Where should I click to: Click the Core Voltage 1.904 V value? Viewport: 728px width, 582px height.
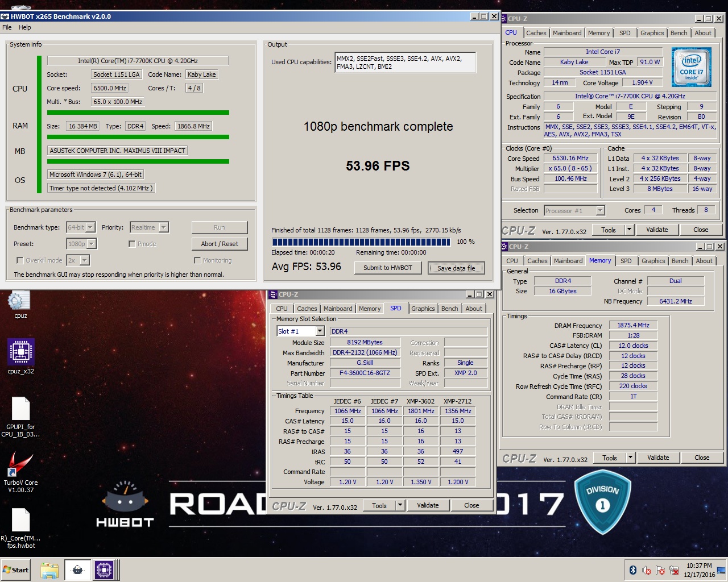pos(643,82)
